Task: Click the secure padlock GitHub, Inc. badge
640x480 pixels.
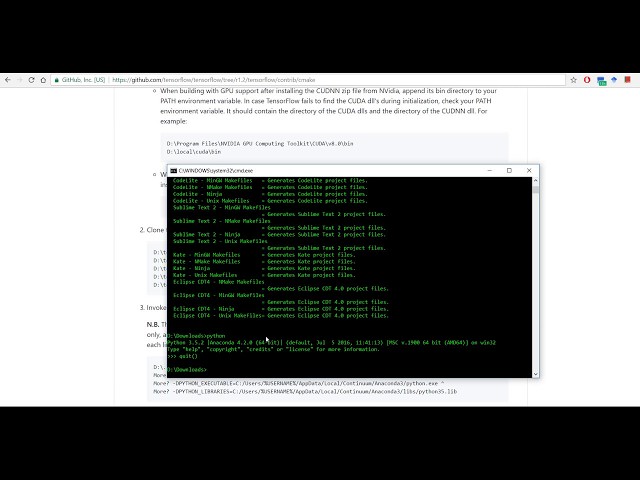Action: click(x=80, y=80)
